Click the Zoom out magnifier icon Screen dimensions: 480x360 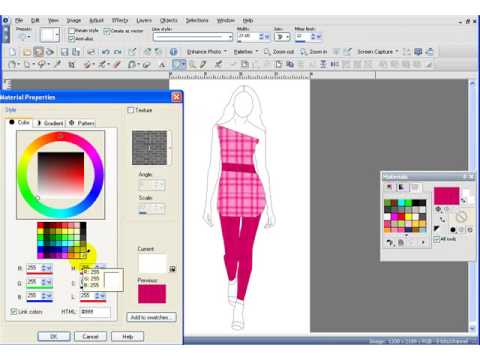267,52
